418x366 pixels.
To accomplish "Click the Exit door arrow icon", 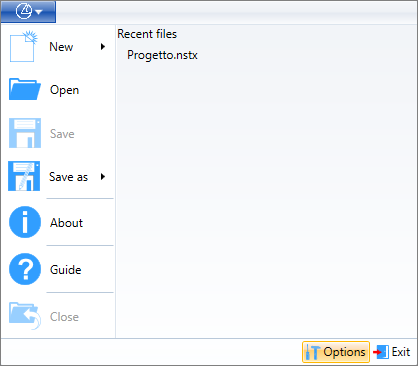I will point(381,352).
